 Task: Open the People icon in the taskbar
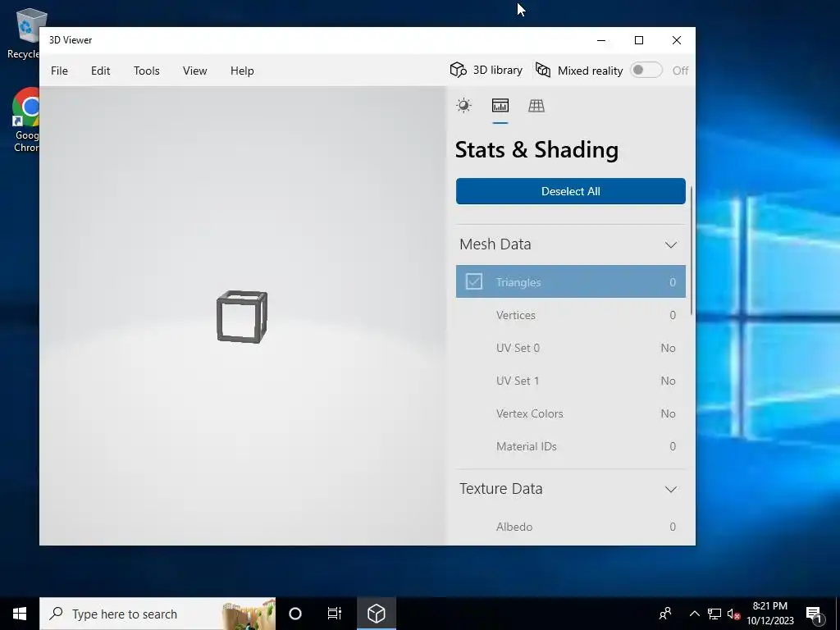pos(664,614)
